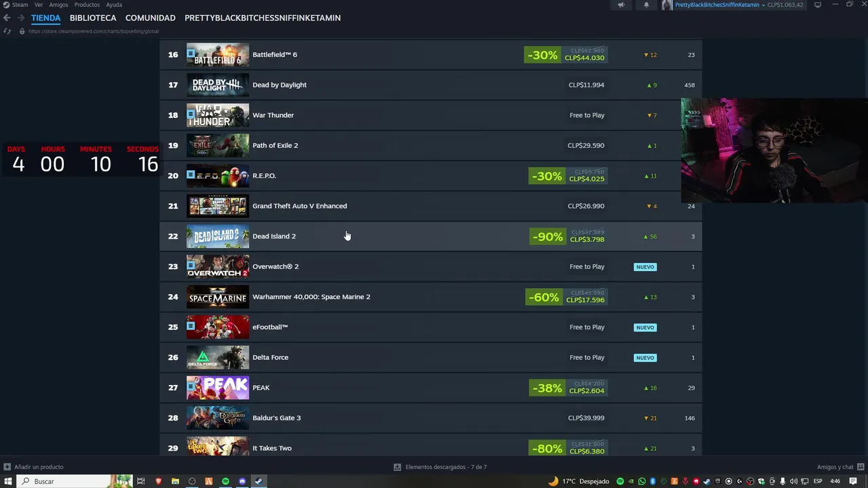Open the Battlefield 6 game row
Image resolution: width=868 pixels, height=488 pixels.
[x=431, y=54]
